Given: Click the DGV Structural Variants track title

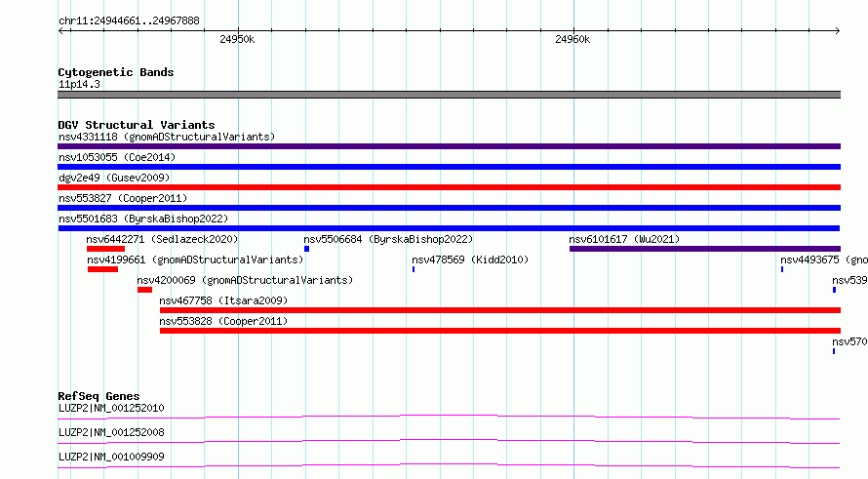Looking at the screenshot, I should 137,125.
